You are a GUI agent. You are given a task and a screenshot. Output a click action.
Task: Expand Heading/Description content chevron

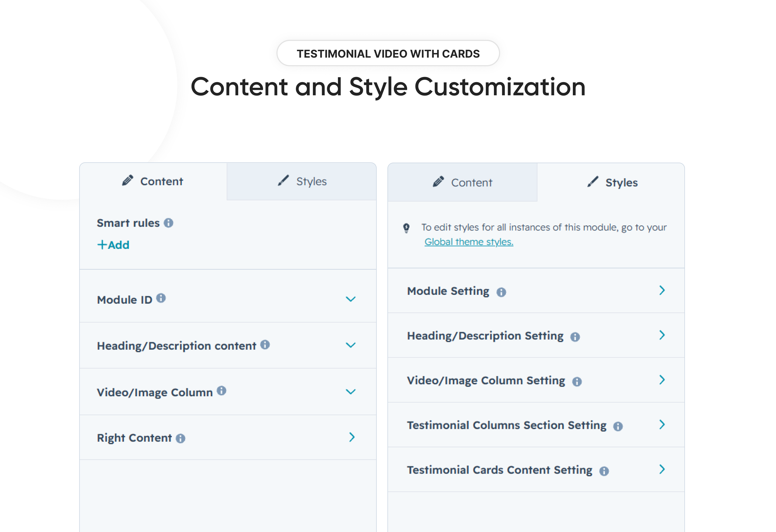coord(350,345)
